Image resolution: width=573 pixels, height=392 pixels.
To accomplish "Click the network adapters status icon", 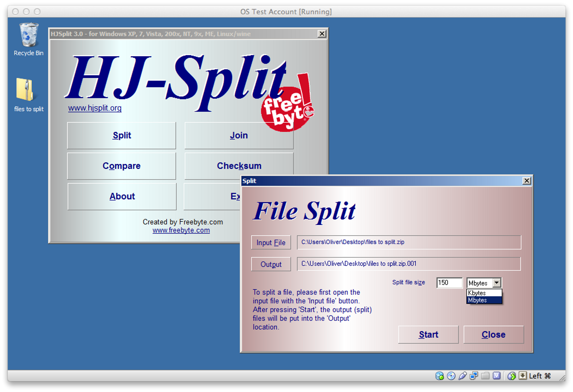I will [474, 376].
